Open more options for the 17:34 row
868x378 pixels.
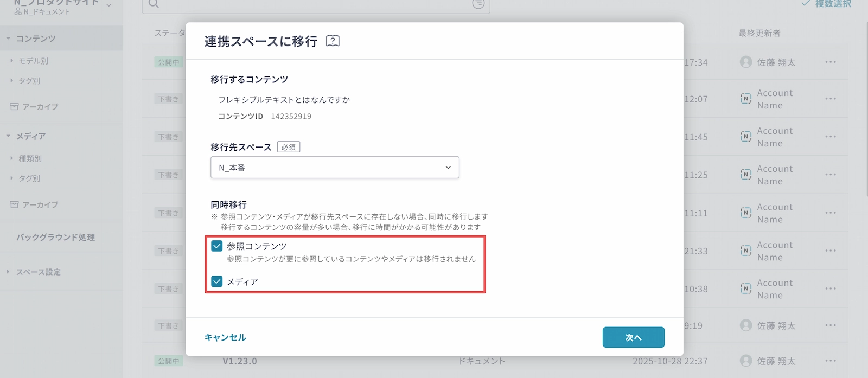830,62
